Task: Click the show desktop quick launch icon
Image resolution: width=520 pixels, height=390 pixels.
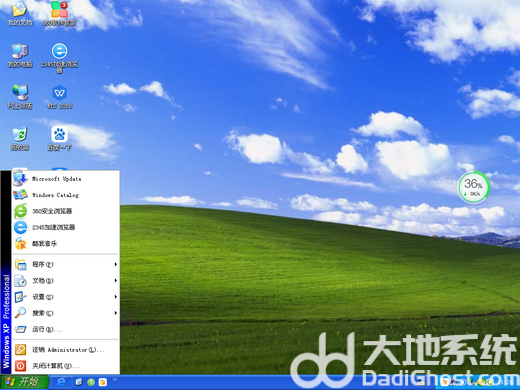Action: tap(79, 382)
